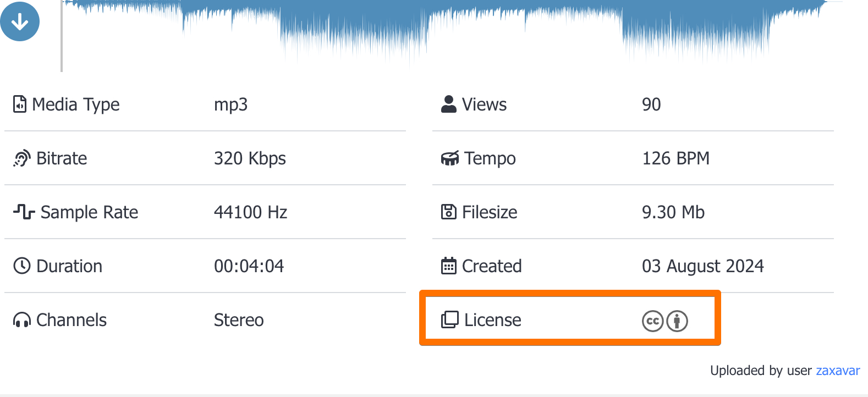Select the '03 August 2024' created date
The height and width of the screenshot is (397, 868).
[703, 266]
